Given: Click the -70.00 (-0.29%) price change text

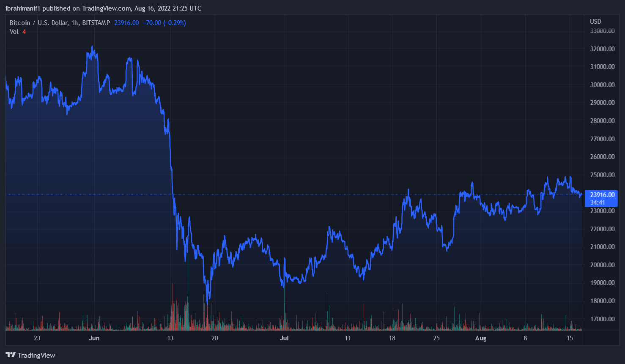Looking at the screenshot, I should click(164, 23).
